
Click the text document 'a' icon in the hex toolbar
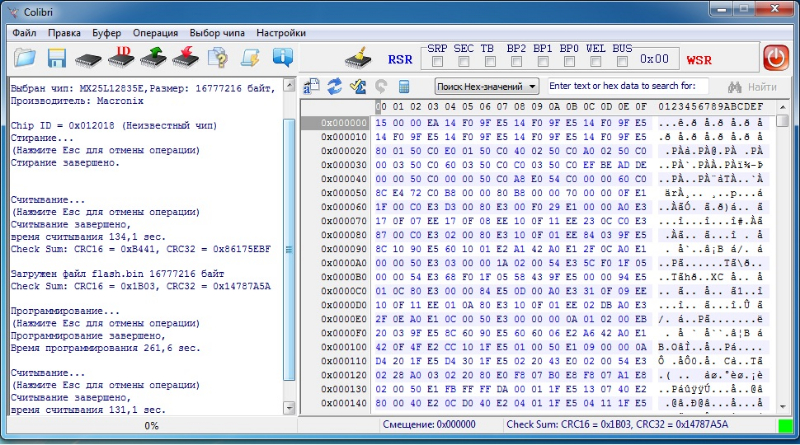click(x=311, y=87)
